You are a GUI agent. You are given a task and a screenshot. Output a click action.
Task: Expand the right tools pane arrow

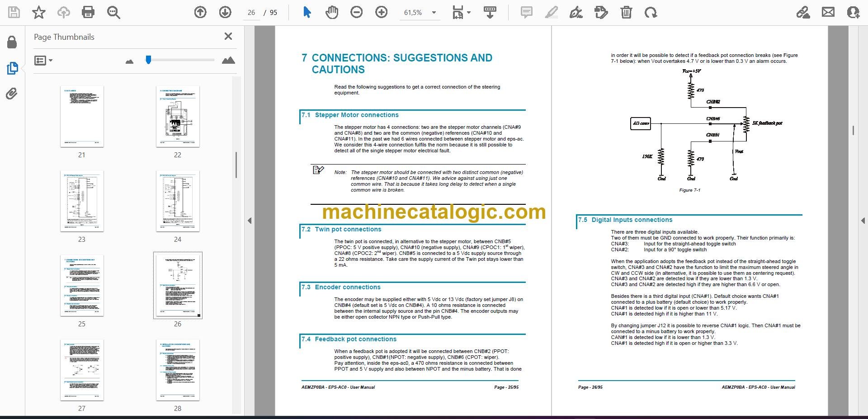click(863, 221)
